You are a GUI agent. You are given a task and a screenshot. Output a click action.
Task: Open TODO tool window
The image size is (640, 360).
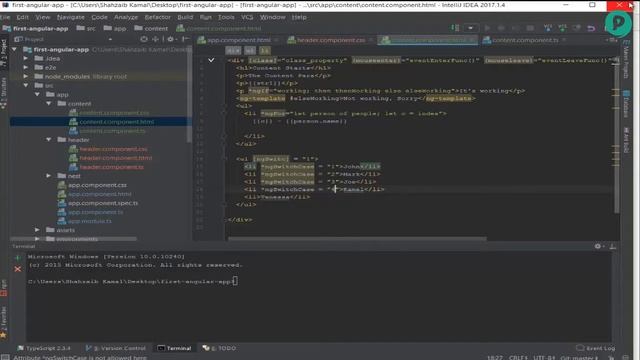point(219,348)
